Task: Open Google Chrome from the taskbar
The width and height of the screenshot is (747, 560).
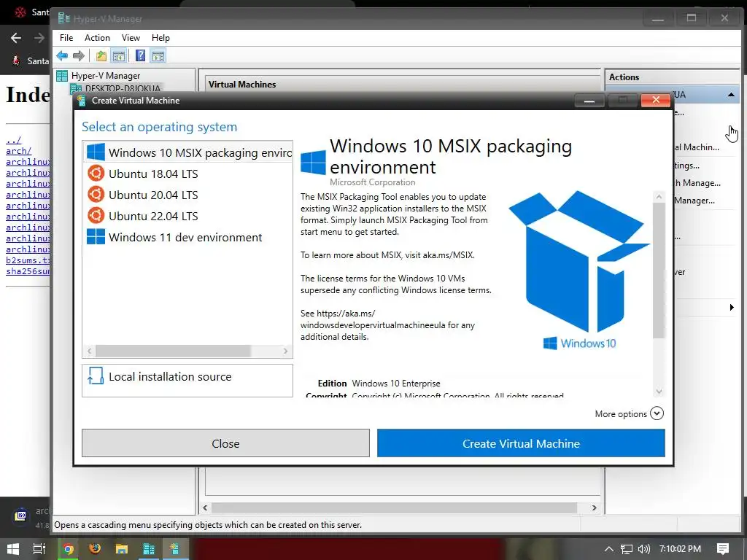Action: click(x=68, y=549)
